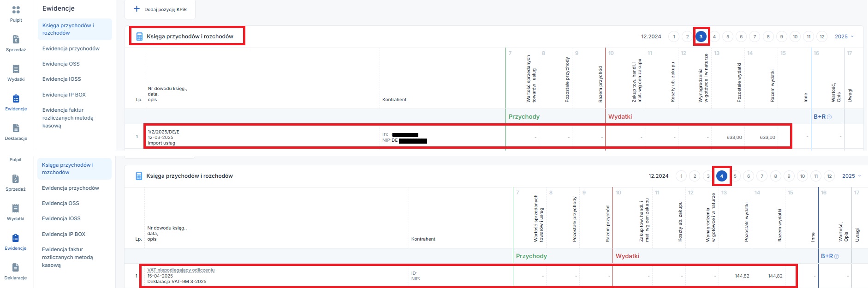Screen dimensions: 868x290
Task: Open Wydatki icon in the lower sidebar
Action: tap(16, 209)
